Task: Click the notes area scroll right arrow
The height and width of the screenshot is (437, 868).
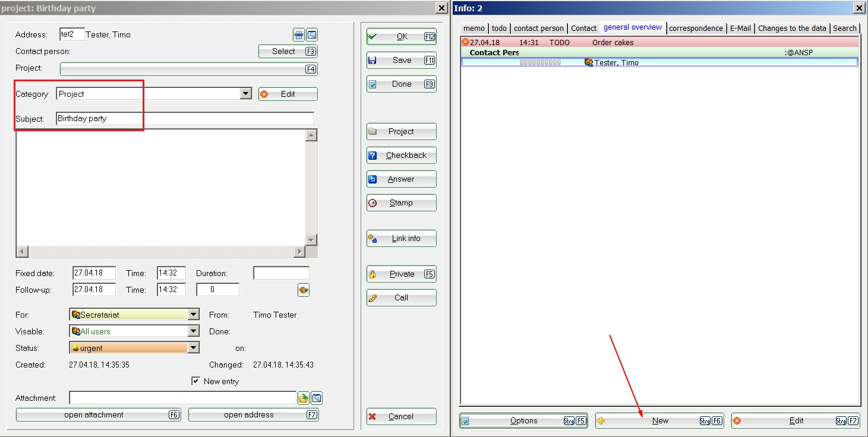Action: (x=299, y=252)
